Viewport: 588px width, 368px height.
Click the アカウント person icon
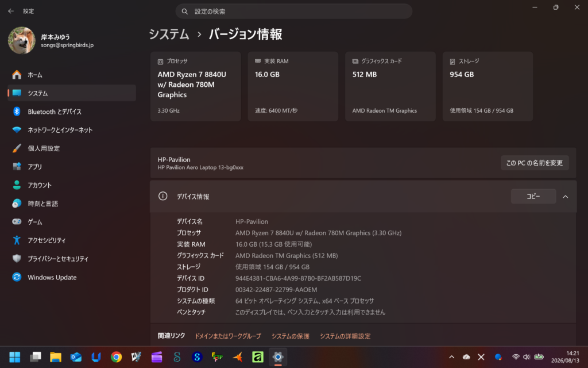pos(17,185)
